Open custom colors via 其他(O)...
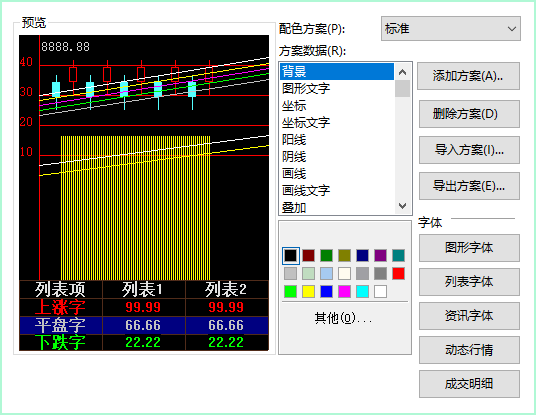 click(x=343, y=318)
